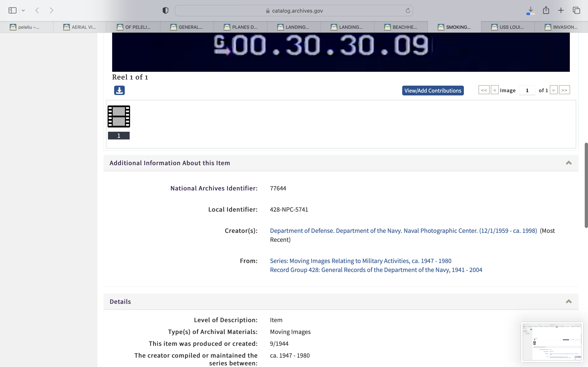Click the privacy shield icon
Screen dimensions: 588x367
(x=165, y=10)
